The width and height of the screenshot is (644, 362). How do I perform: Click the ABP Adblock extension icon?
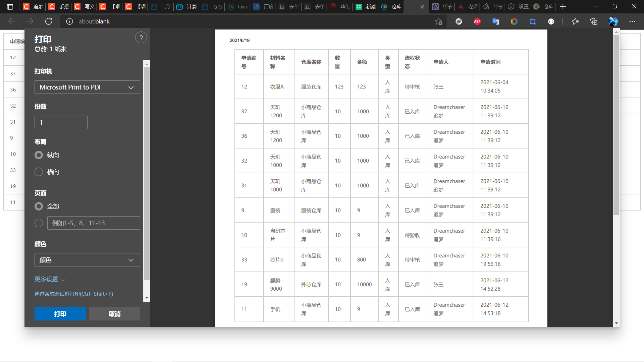click(x=477, y=21)
